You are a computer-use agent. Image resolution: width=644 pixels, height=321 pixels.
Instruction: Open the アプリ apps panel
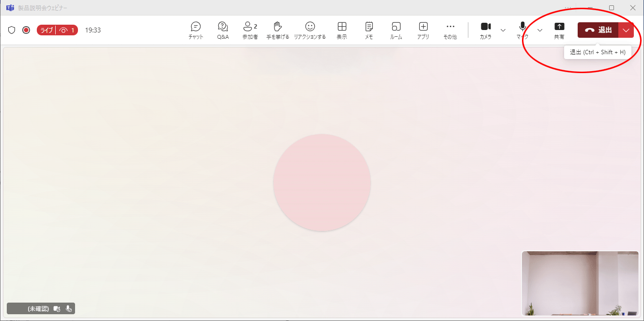423,30
